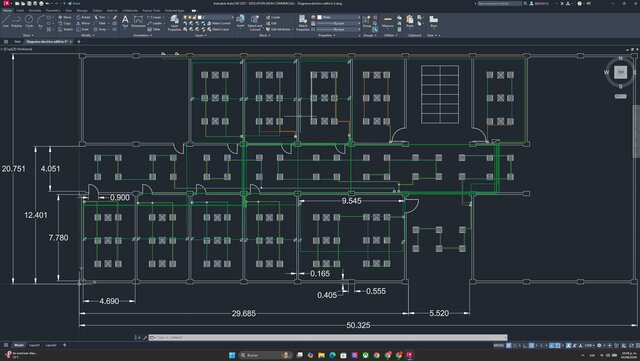Select the Dimension tool
This screenshot has height=361, width=640.
point(138,21)
